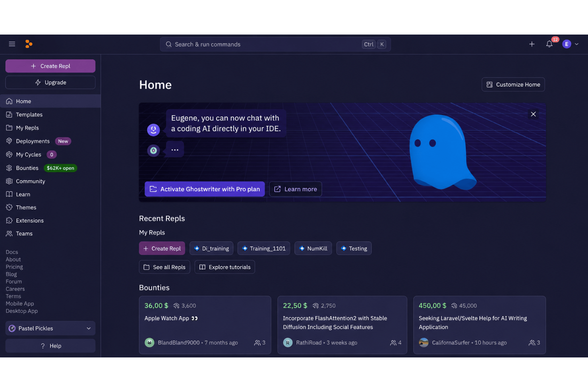The width and height of the screenshot is (588, 392).
Task: Open the Training_1101 repl
Action: point(264,249)
